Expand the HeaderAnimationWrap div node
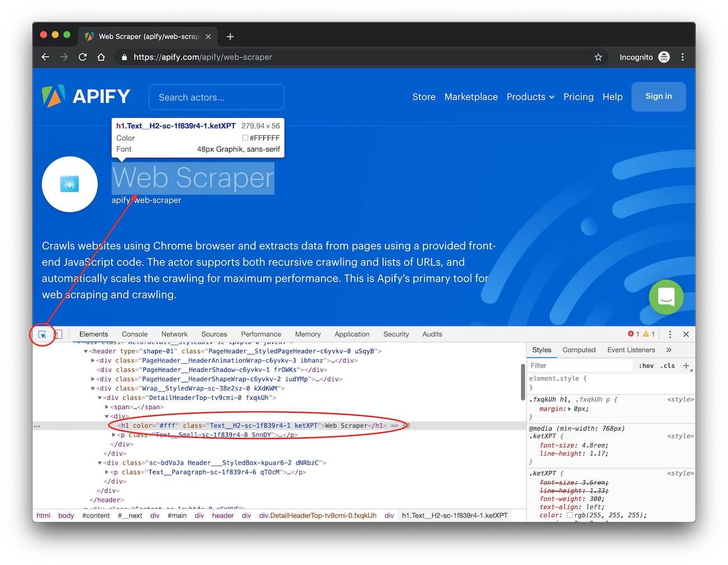This screenshot has width=728, height=565. 93,361
